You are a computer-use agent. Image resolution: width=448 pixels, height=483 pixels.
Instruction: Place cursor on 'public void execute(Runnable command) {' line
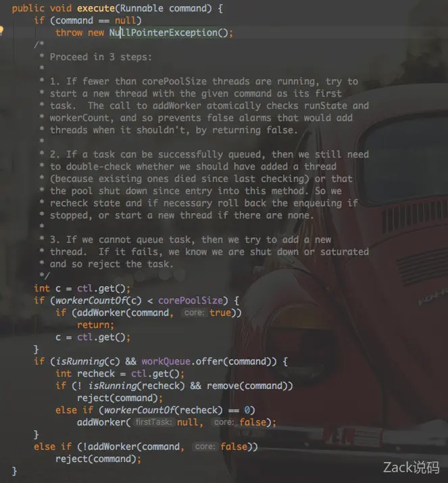point(117,8)
